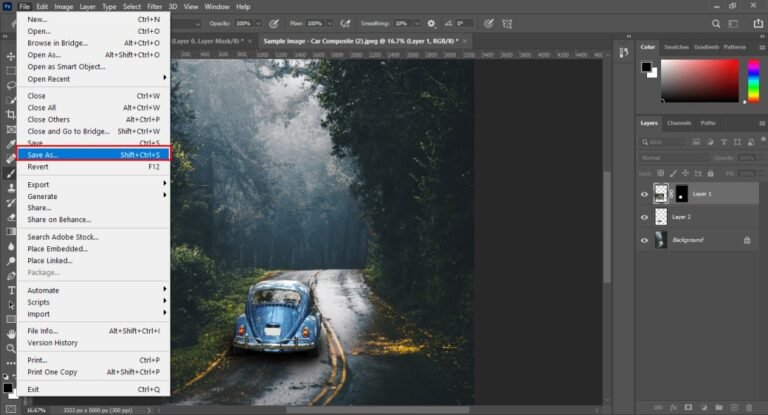Click the search magnifier in options bar
This screenshot has width=768, height=415.
(716, 24)
